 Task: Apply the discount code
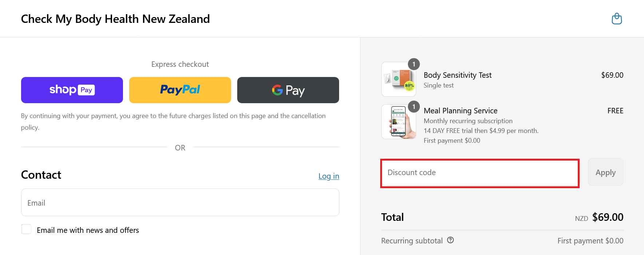click(x=605, y=172)
